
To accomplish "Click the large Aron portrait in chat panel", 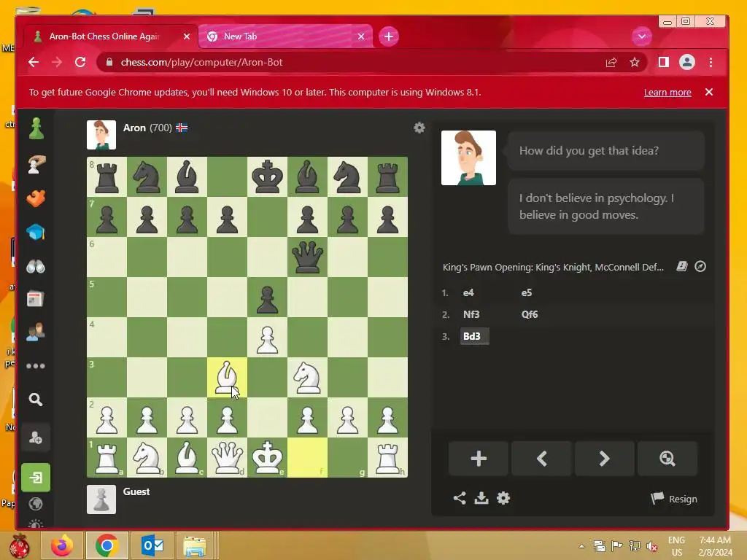I will tap(468, 157).
